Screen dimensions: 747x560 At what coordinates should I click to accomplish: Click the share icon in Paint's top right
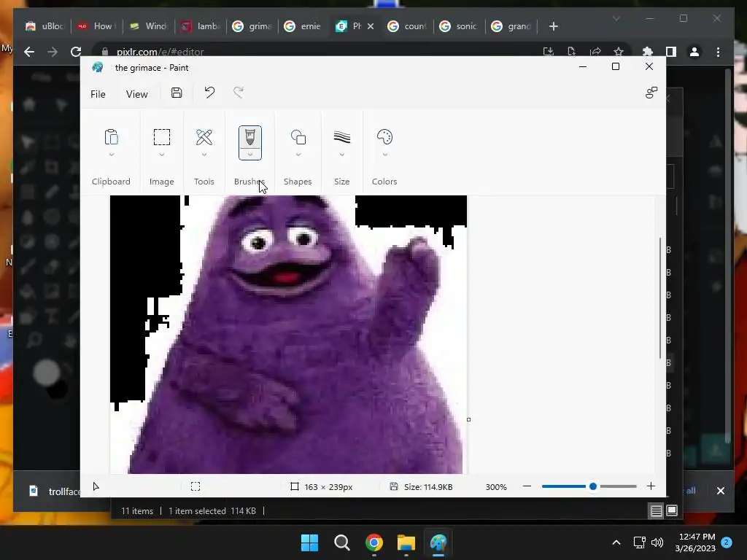651,93
